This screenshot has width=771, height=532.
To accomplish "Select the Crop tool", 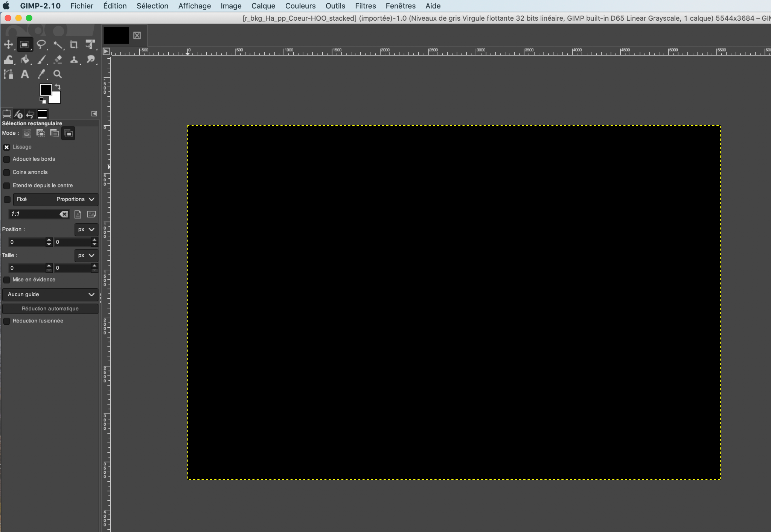I will (x=74, y=45).
